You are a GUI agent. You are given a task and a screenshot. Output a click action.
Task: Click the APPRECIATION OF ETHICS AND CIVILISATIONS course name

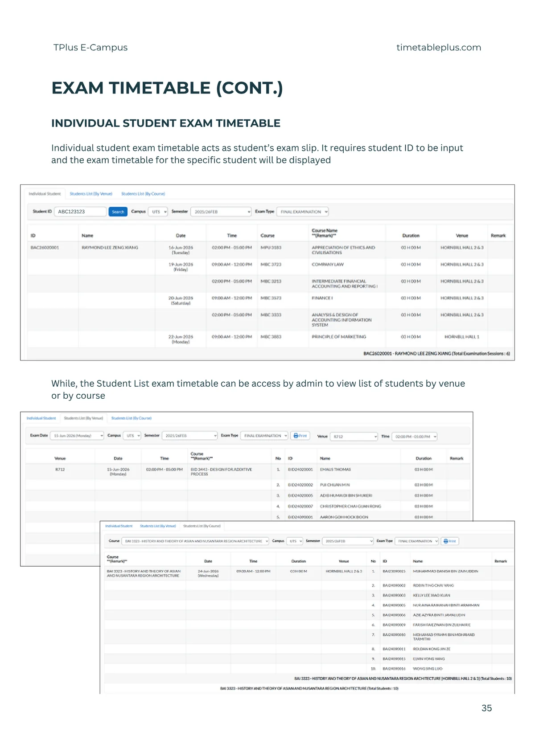pyautogui.click(x=343, y=250)
